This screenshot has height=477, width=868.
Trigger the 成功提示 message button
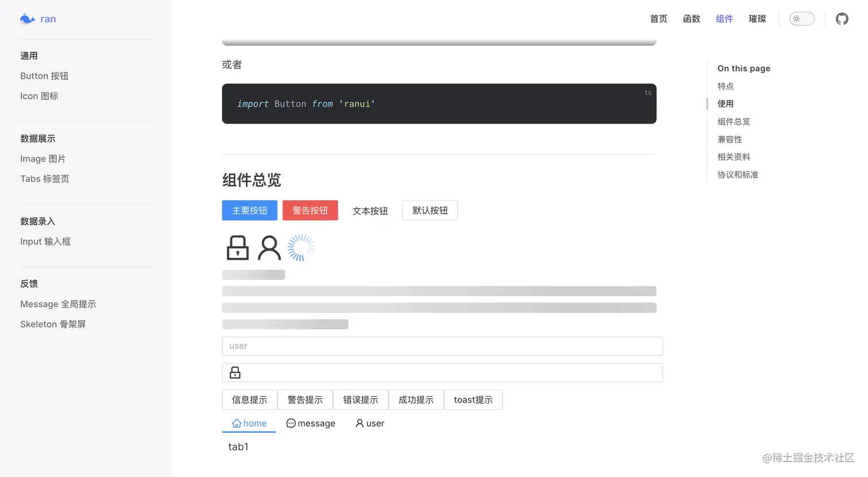(416, 400)
